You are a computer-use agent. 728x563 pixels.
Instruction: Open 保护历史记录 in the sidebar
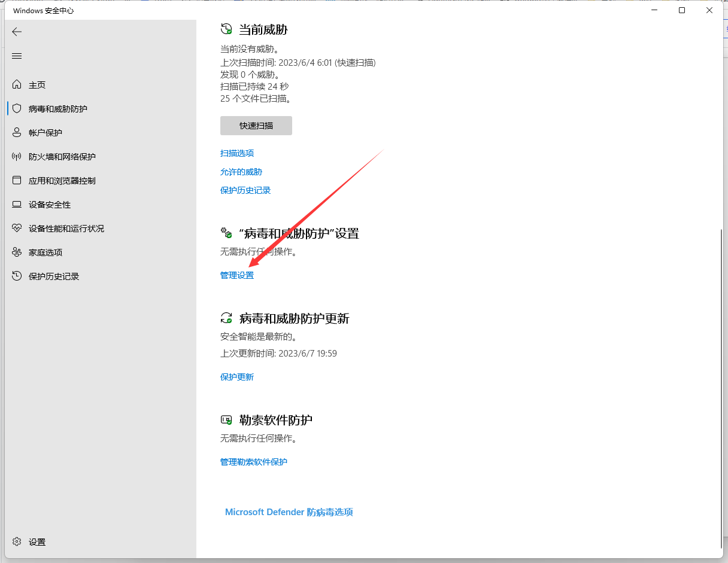click(54, 276)
